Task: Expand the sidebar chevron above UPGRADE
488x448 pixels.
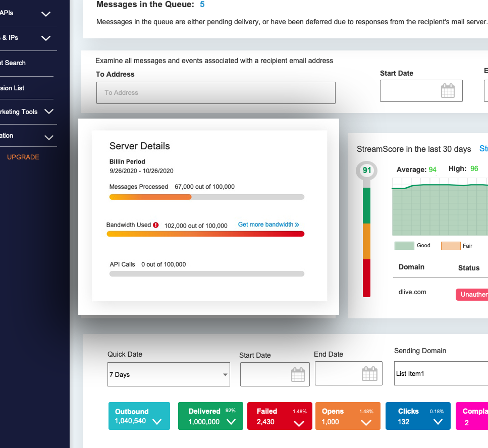Action: [49, 137]
